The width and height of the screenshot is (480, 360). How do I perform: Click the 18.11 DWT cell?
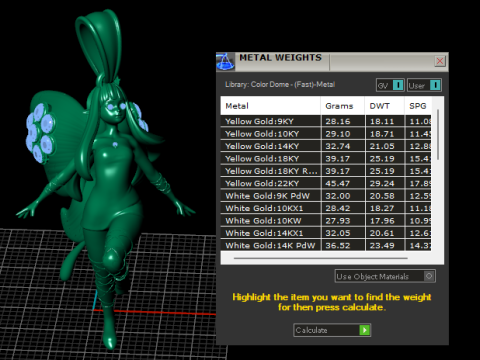click(385, 121)
